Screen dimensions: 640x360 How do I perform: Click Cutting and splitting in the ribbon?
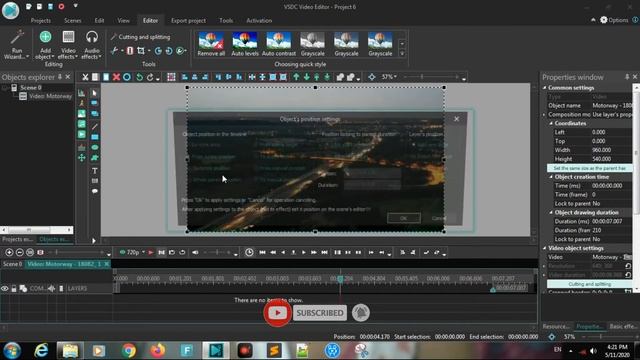click(x=140, y=37)
